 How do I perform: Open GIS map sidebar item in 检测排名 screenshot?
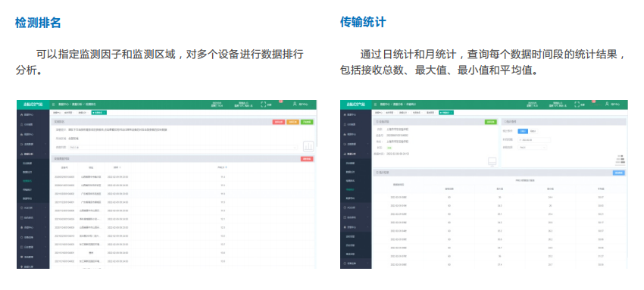pos(33,124)
